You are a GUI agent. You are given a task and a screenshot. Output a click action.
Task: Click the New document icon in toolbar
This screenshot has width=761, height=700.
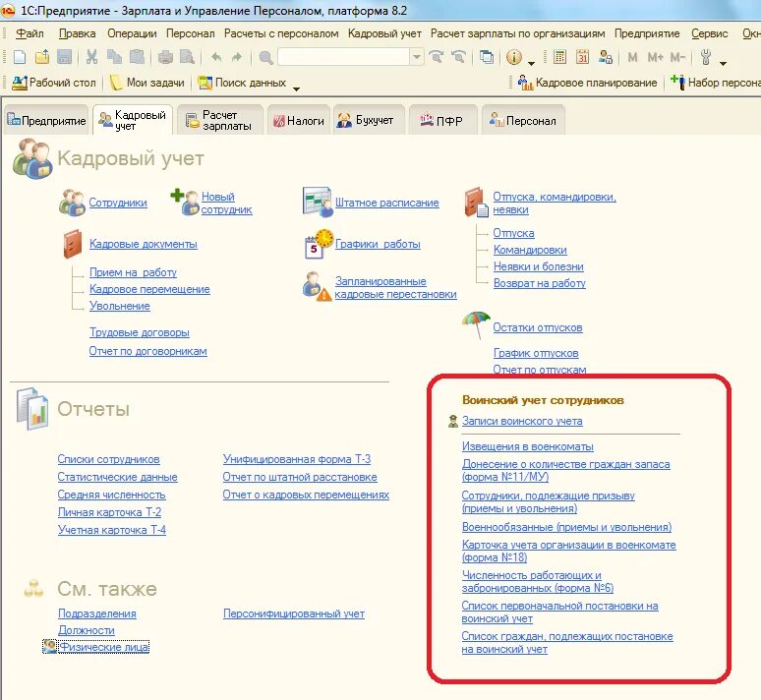20,57
